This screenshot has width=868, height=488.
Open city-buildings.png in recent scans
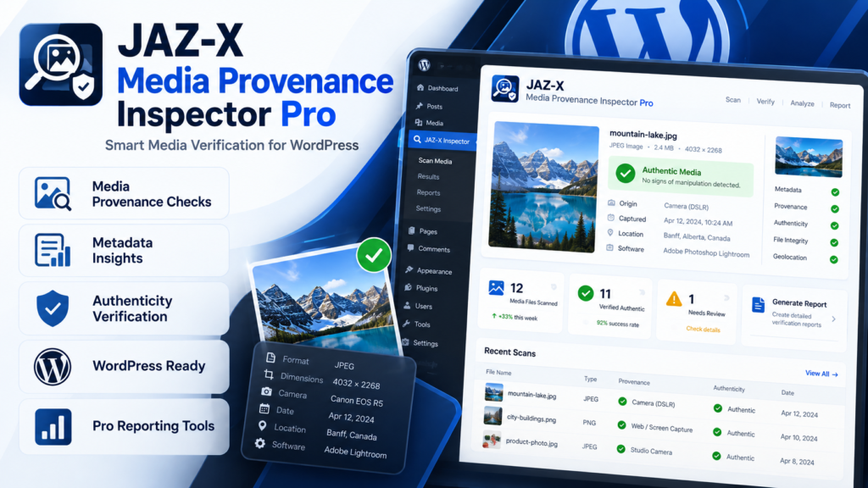[x=531, y=419]
